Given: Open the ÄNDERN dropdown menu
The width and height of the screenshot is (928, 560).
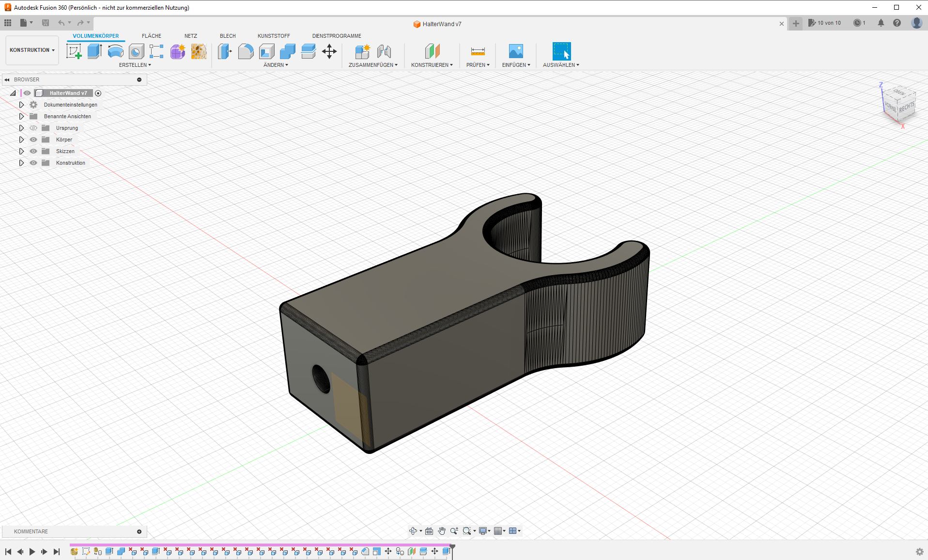Looking at the screenshot, I should (276, 65).
